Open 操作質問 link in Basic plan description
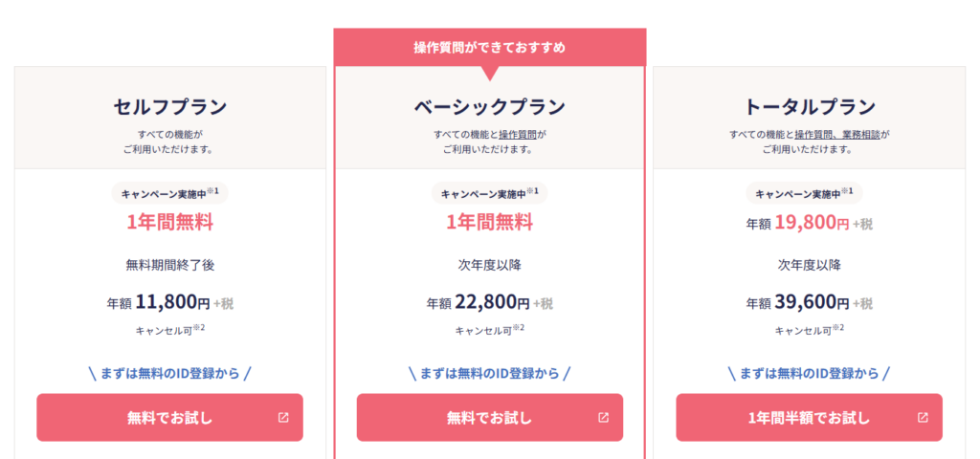 [518, 135]
